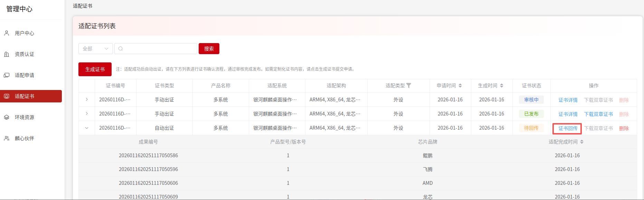
Task: Click the red 搜索 button
Action: click(x=209, y=49)
